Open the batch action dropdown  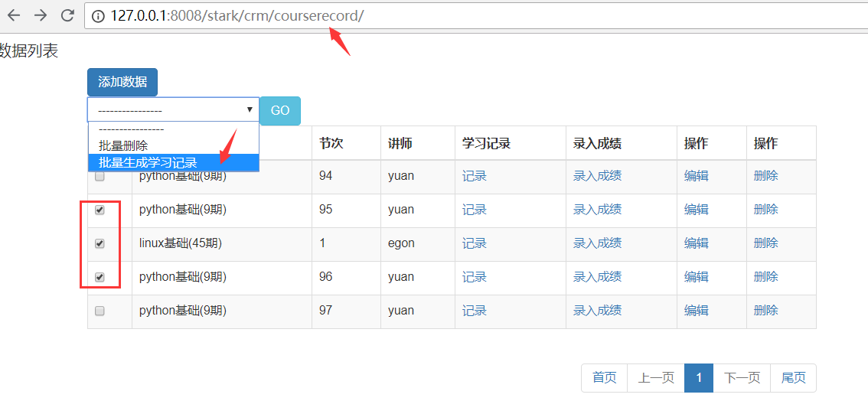(173, 109)
